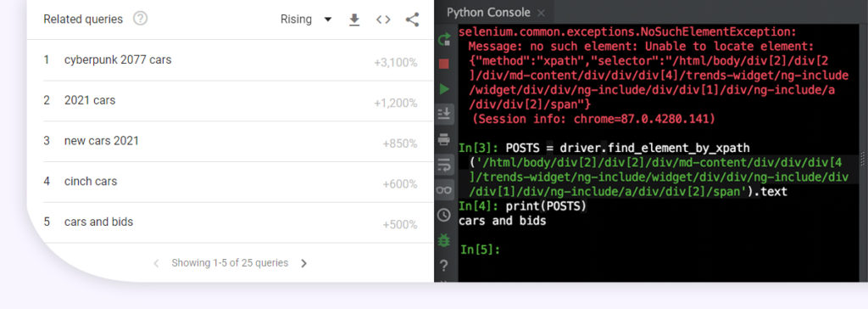The width and height of the screenshot is (868, 309).
Task: Go to previous page of queries
Action: coord(156,263)
